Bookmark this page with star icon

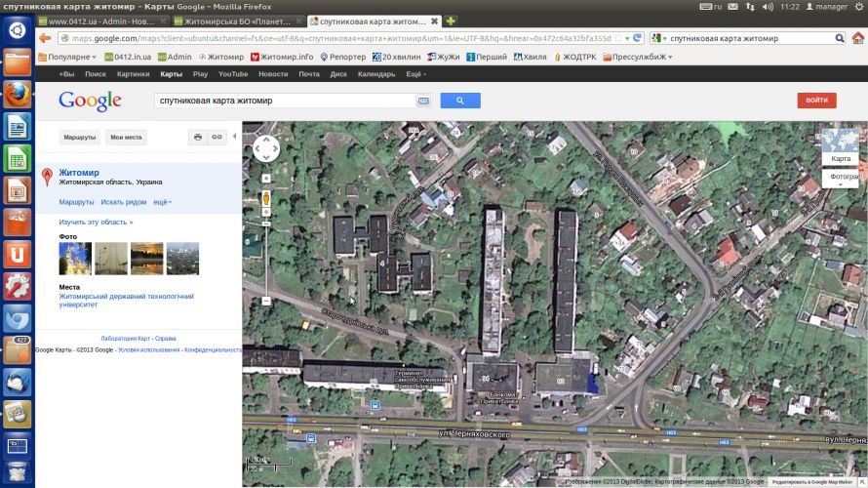617,38
